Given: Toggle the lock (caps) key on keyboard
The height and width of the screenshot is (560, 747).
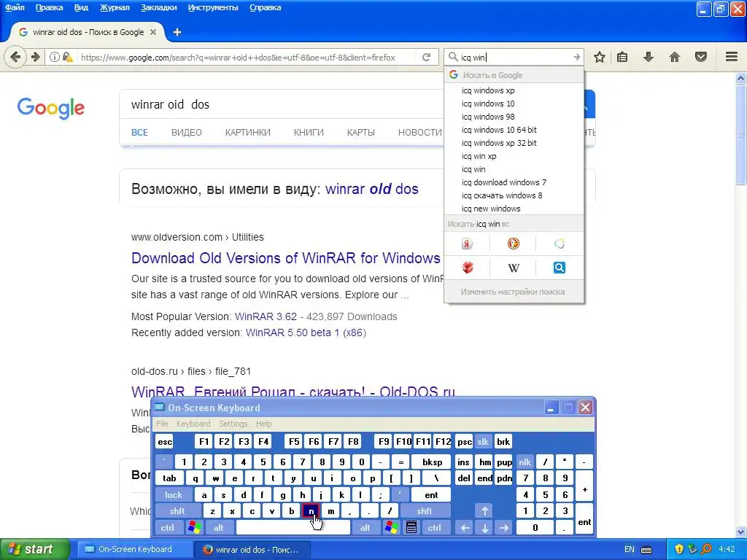Looking at the screenshot, I should point(174,495).
